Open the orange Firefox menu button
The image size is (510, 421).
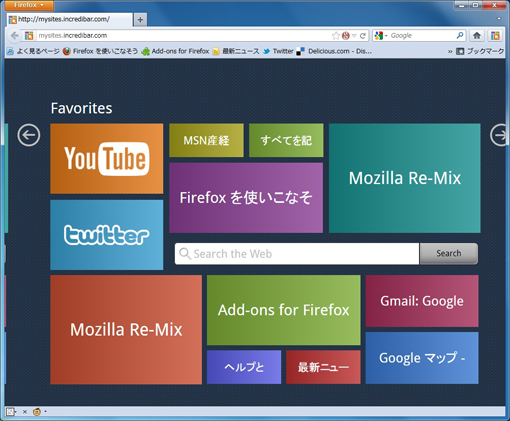29,5
